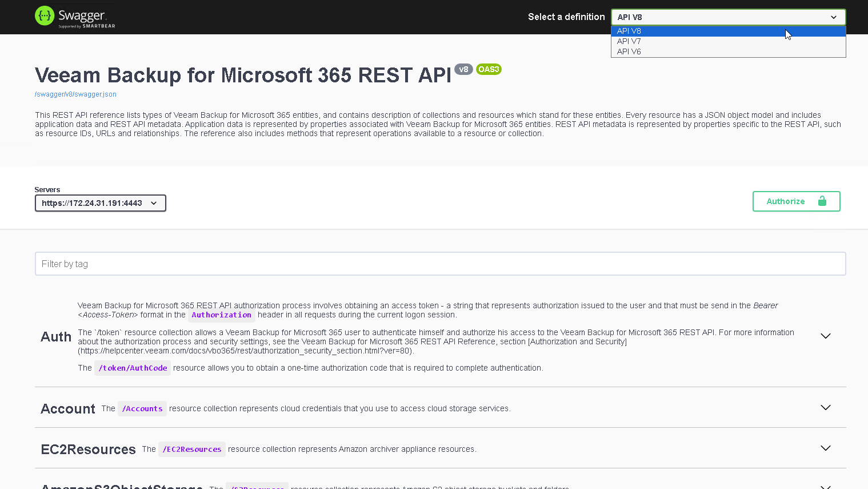Open the /swagger/v8/swagger.json link
The width and height of the screenshot is (868, 489).
(75, 94)
